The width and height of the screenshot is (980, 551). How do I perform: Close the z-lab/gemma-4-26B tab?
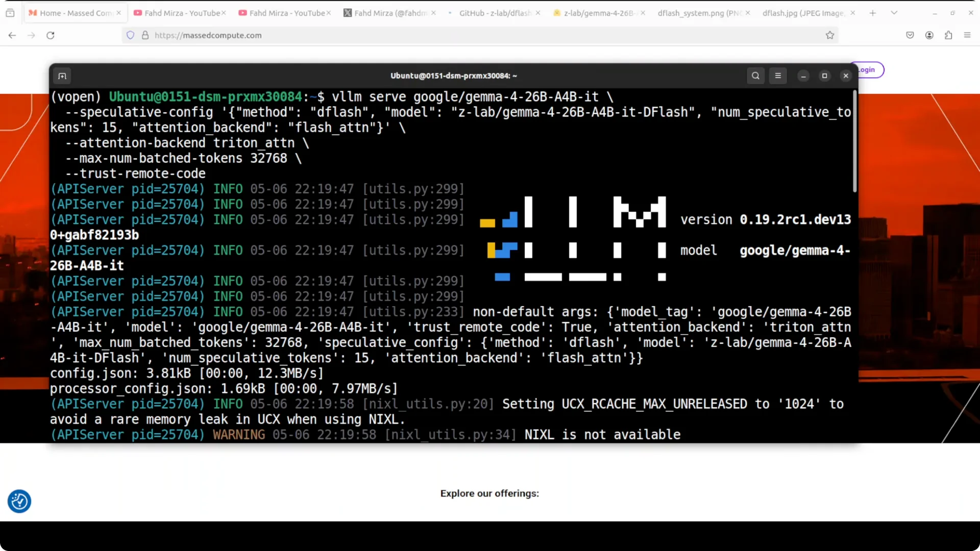[x=643, y=13]
